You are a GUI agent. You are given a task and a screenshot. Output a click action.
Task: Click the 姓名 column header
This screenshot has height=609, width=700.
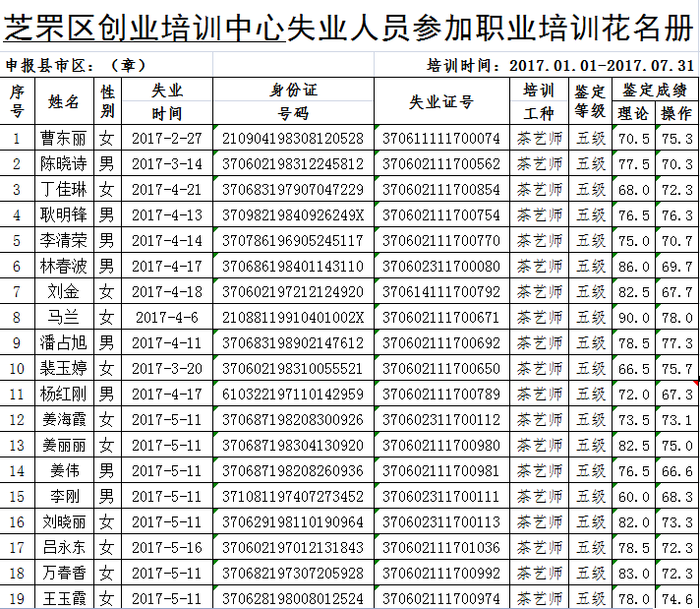point(64,101)
